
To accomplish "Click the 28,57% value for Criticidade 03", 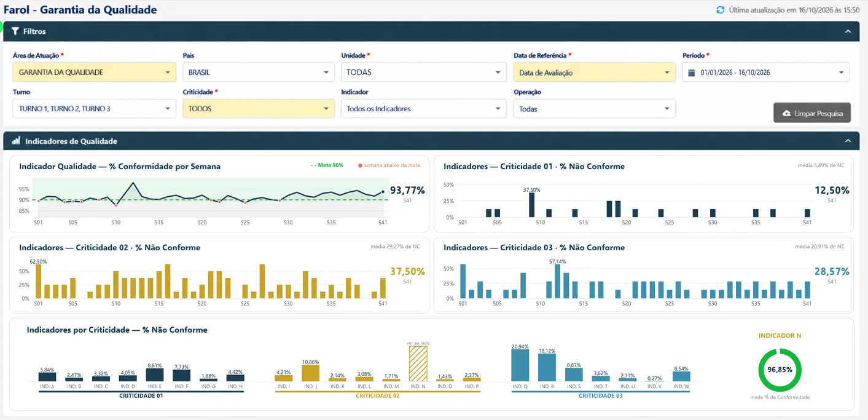I will coord(832,272).
